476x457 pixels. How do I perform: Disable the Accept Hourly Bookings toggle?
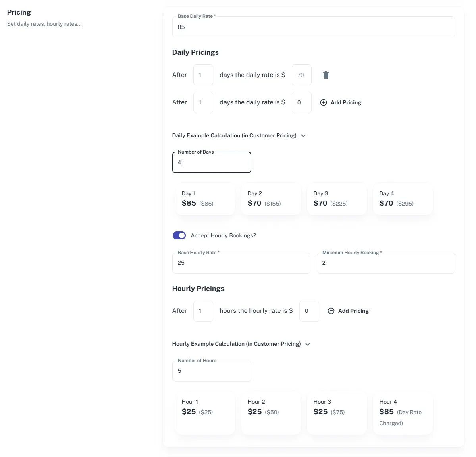(179, 235)
